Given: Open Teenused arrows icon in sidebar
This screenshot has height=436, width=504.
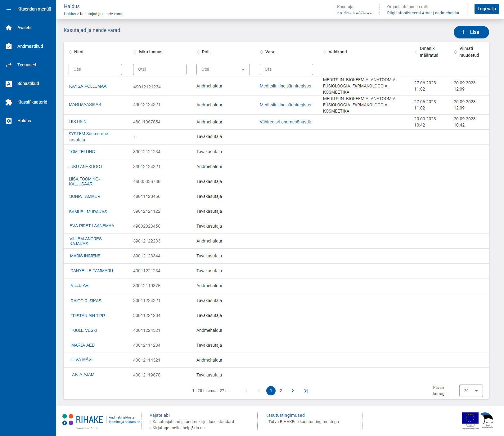Looking at the screenshot, I should [9, 65].
